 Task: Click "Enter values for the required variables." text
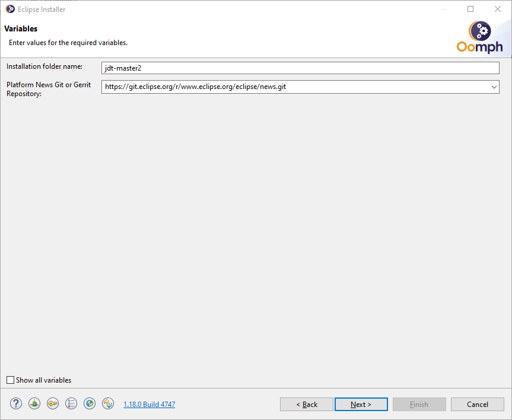coord(68,43)
